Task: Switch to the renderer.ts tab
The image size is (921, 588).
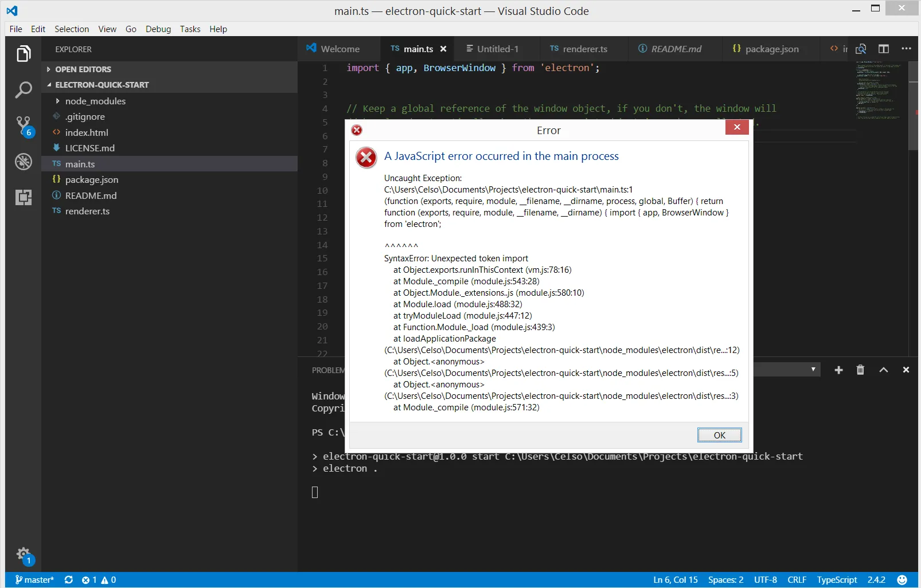Action: coord(584,49)
